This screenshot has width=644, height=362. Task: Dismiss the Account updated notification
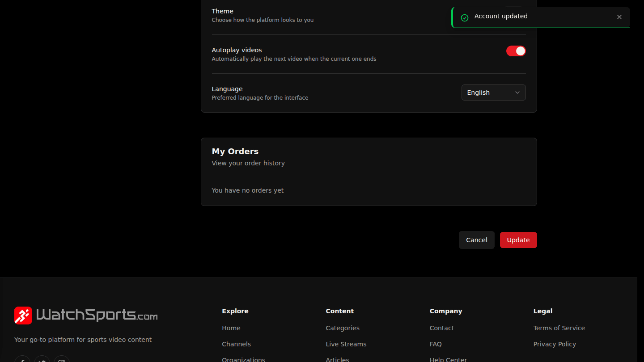pyautogui.click(x=619, y=17)
